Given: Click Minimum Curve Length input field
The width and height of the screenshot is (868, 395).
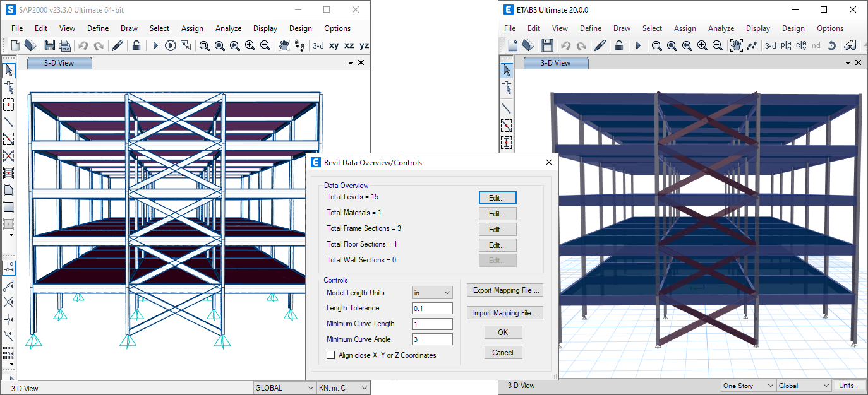Looking at the screenshot, I should pos(433,324).
